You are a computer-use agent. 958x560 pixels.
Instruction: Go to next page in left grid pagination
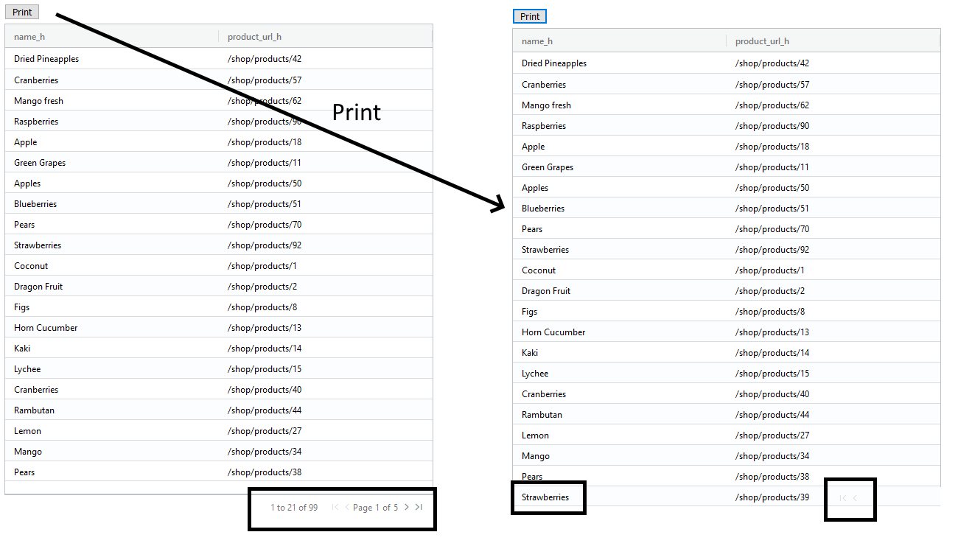point(407,507)
